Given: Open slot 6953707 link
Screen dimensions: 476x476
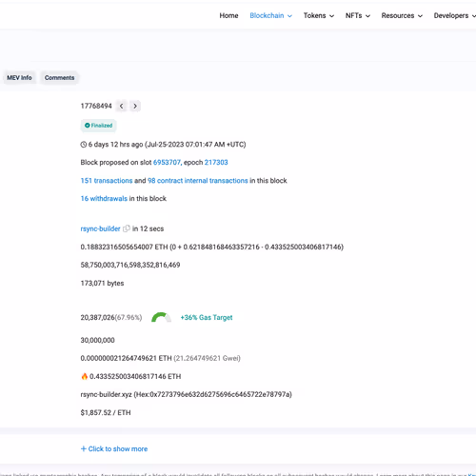Looking at the screenshot, I should 167,163.
